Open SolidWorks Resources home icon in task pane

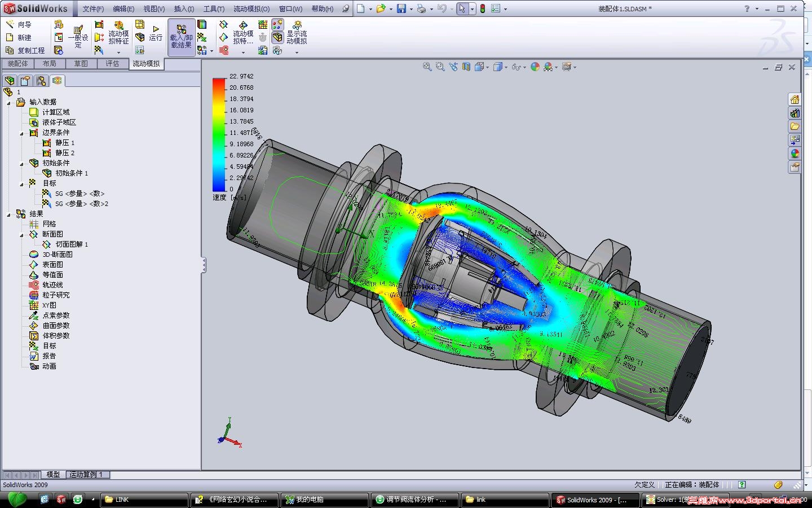795,100
